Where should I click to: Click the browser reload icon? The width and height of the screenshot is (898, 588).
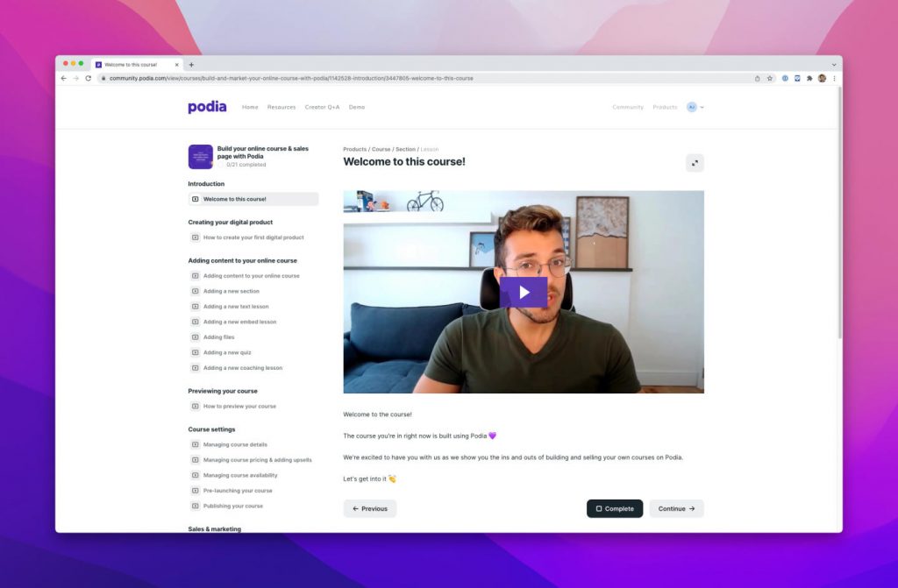(88, 78)
